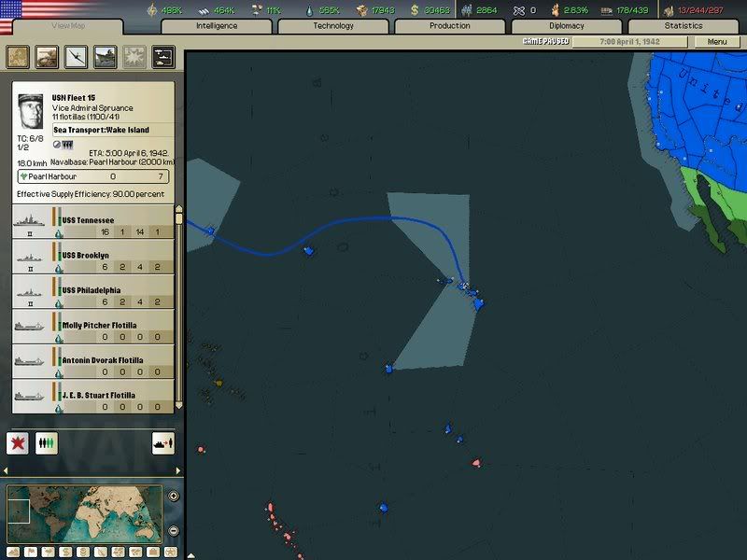
Task: Select the naval units (warship) filter icon
Action: [x=105, y=58]
